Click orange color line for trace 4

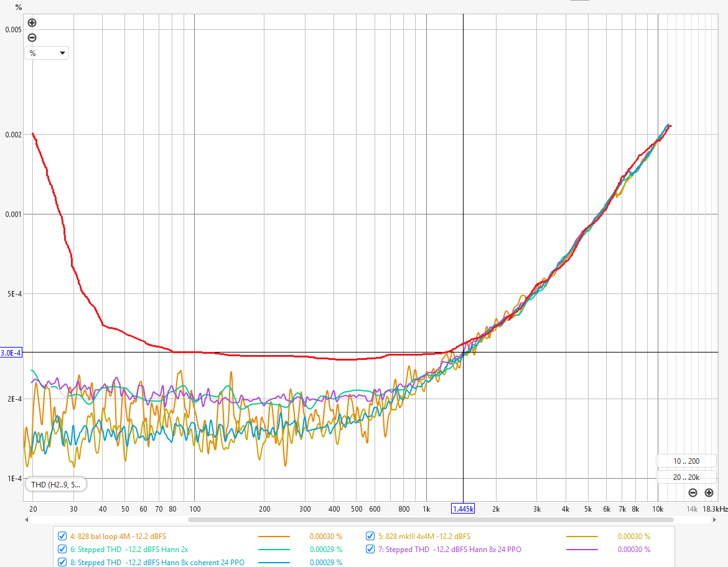pos(274,537)
